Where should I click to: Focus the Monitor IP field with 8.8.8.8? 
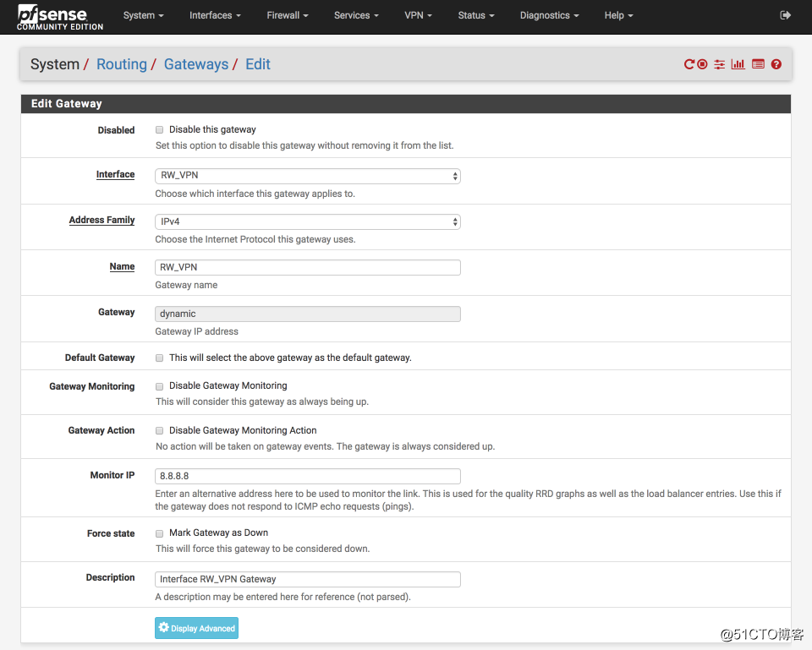(x=308, y=476)
